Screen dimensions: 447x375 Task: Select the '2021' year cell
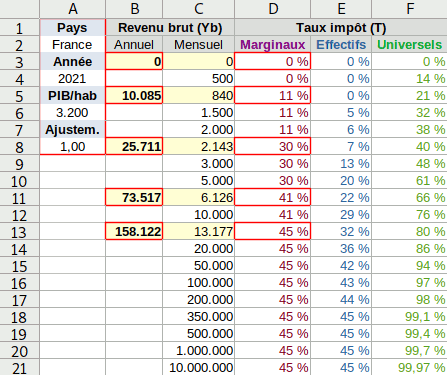(73, 78)
